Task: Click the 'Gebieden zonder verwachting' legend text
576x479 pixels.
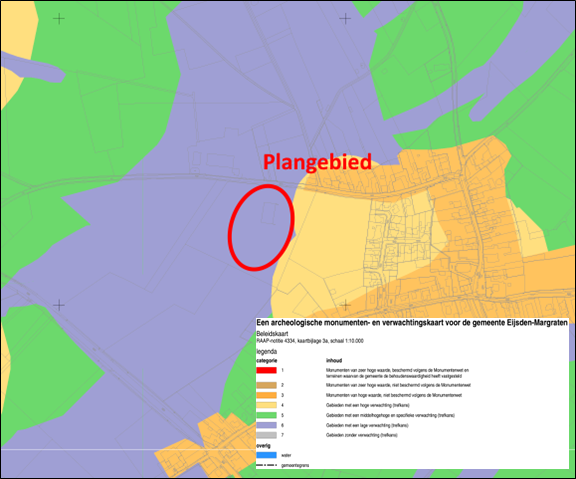Action: coord(362,435)
